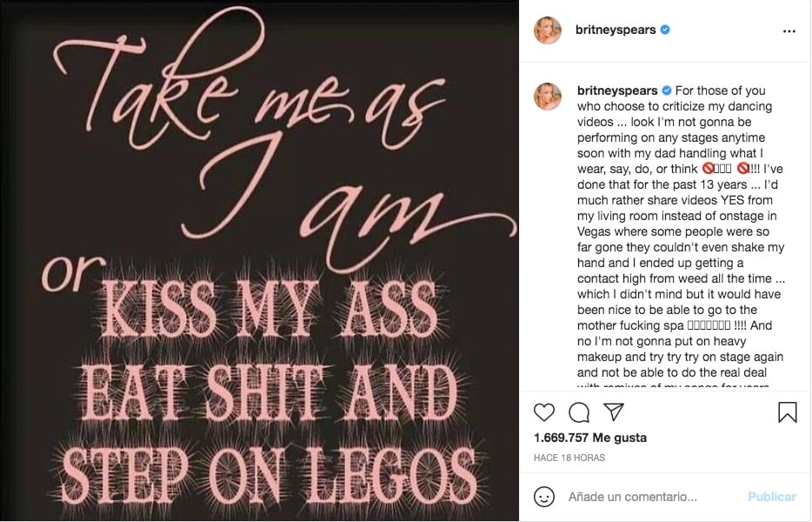Click the header profile avatar picture
This screenshot has width=812, height=522.
[549, 30]
